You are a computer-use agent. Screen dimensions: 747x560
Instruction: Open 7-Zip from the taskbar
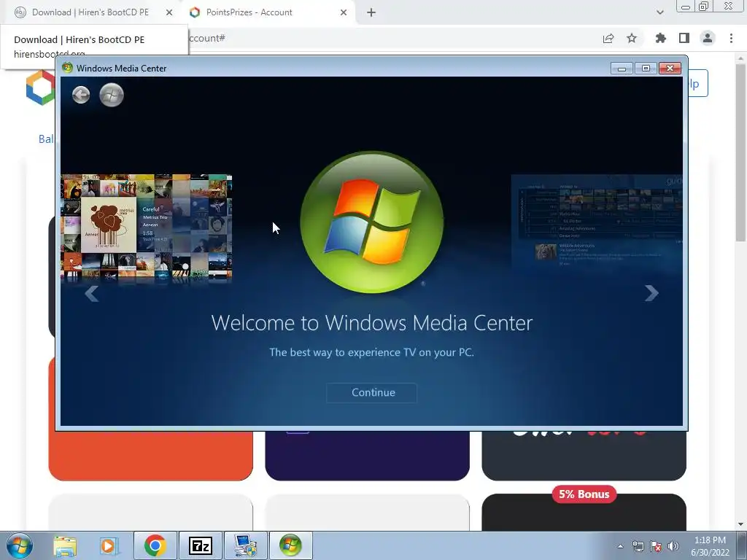(200, 545)
